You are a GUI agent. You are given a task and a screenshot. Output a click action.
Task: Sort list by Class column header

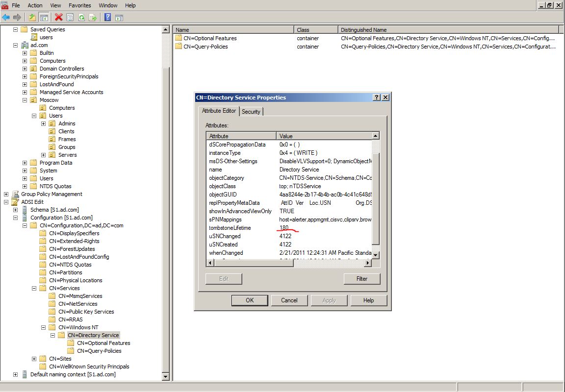(x=316, y=30)
